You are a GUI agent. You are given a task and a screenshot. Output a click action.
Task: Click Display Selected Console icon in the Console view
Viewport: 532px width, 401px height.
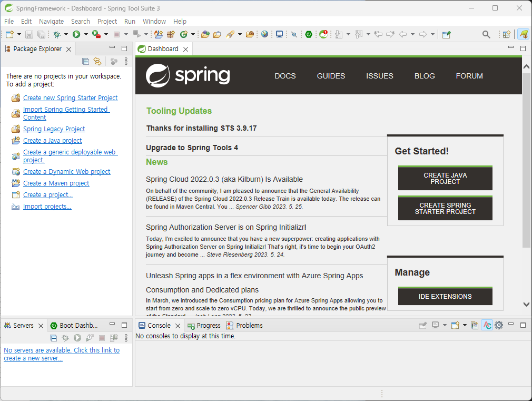click(435, 325)
